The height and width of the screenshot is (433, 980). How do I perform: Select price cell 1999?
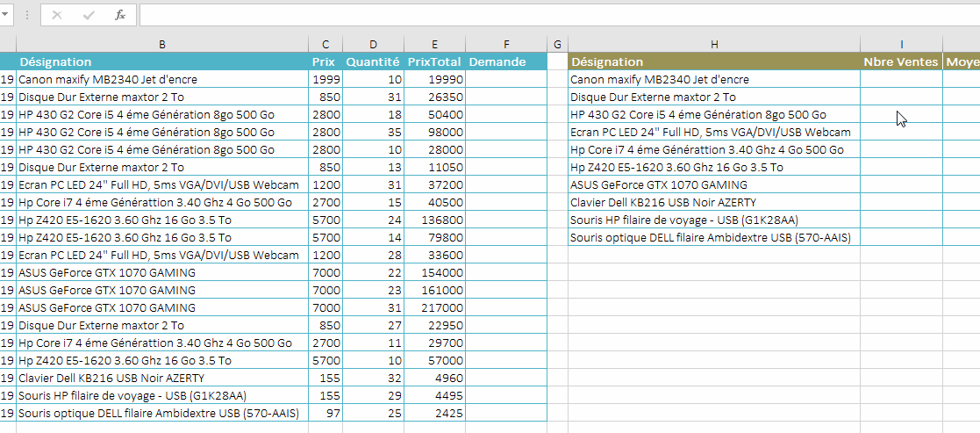325,79
